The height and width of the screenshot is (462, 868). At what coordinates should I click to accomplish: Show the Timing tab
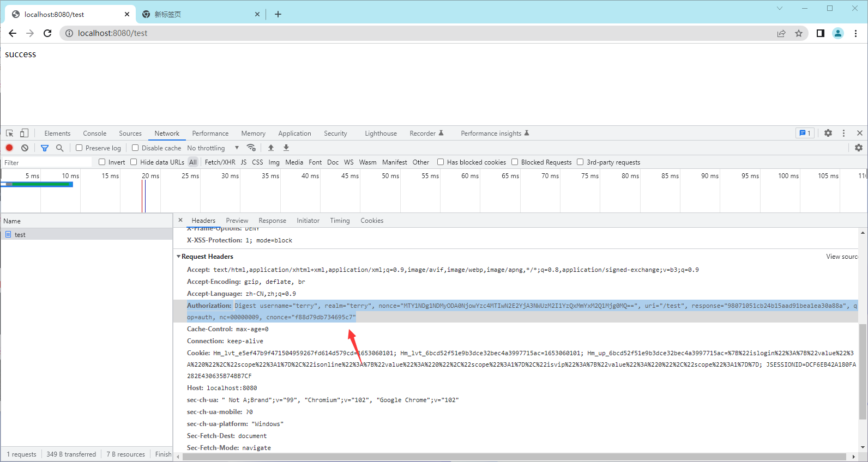pyautogui.click(x=340, y=221)
